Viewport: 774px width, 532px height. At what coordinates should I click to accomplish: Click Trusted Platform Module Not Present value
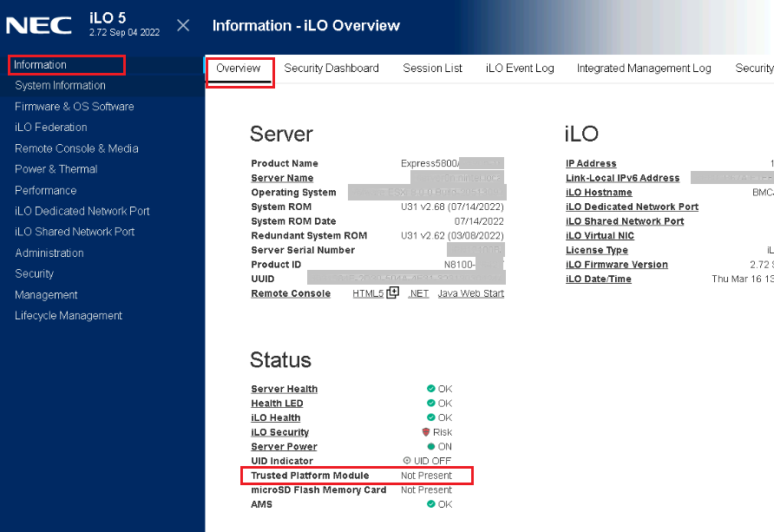point(426,476)
